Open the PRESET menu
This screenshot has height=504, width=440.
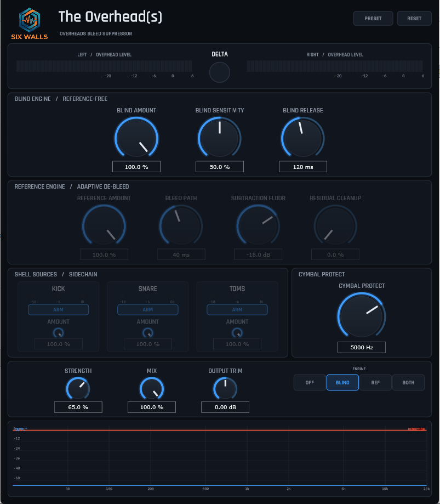373,18
